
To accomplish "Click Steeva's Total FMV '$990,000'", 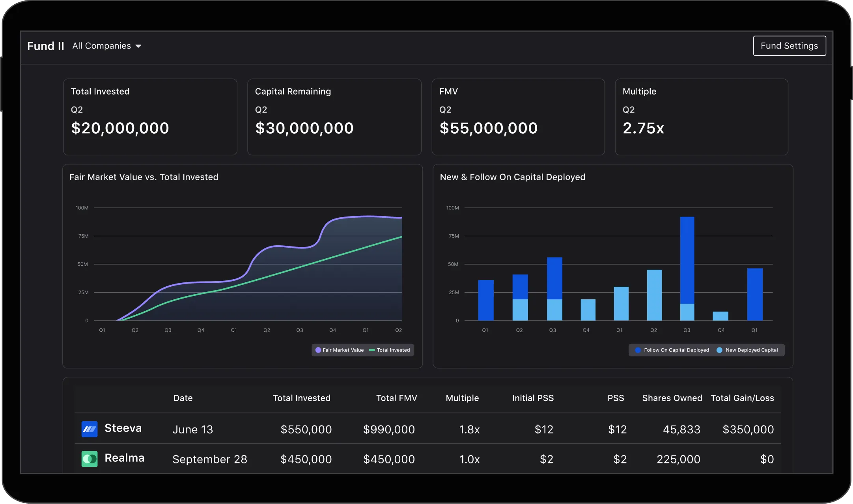I will [x=389, y=429].
